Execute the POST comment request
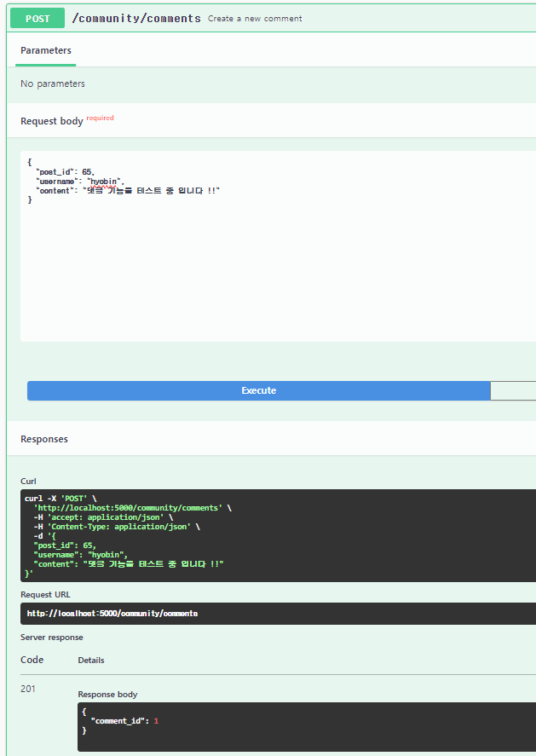Viewport: 536px width, 756px height. (x=259, y=390)
